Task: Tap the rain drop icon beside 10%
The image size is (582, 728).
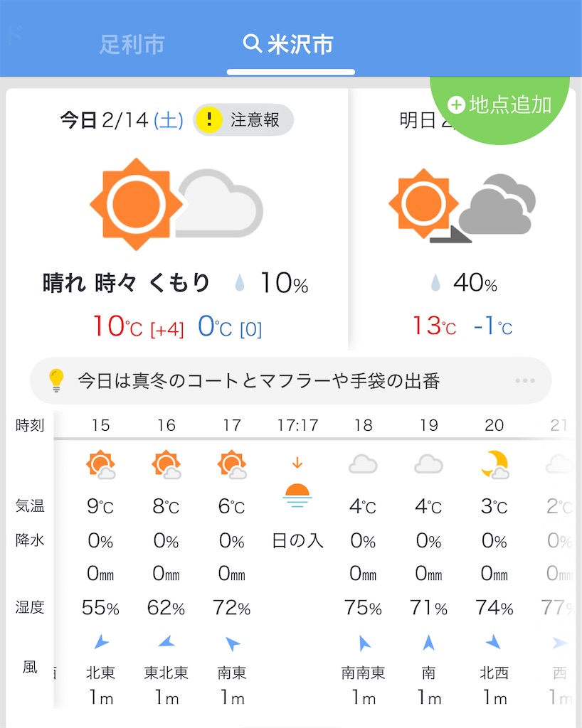Action: click(240, 282)
